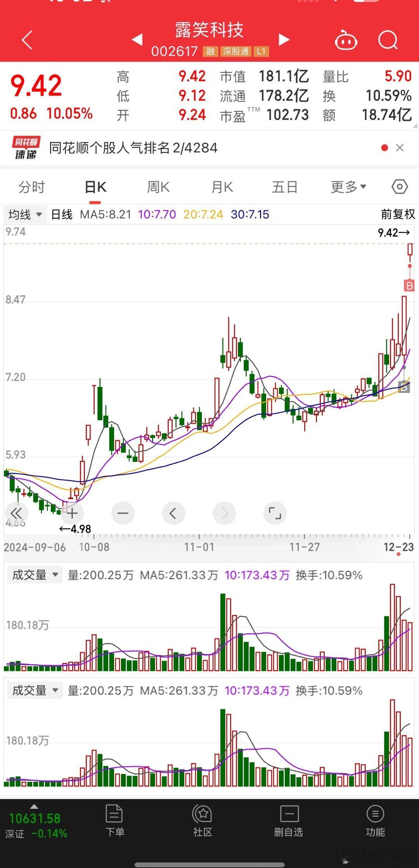The width and height of the screenshot is (419, 868).
Task: Open the second 成交量 indicator dropdown
Action: coord(35,690)
